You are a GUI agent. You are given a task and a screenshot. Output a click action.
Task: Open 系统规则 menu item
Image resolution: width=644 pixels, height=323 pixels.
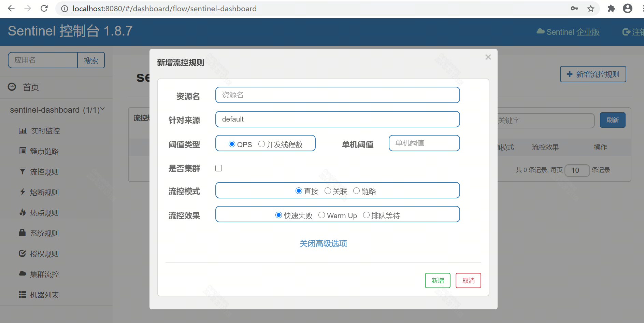click(x=44, y=233)
